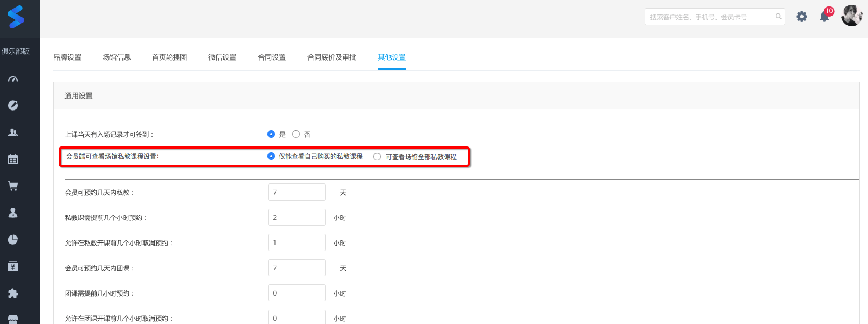Click the magnifier search icon
This screenshot has width=868, height=324.
778,17
